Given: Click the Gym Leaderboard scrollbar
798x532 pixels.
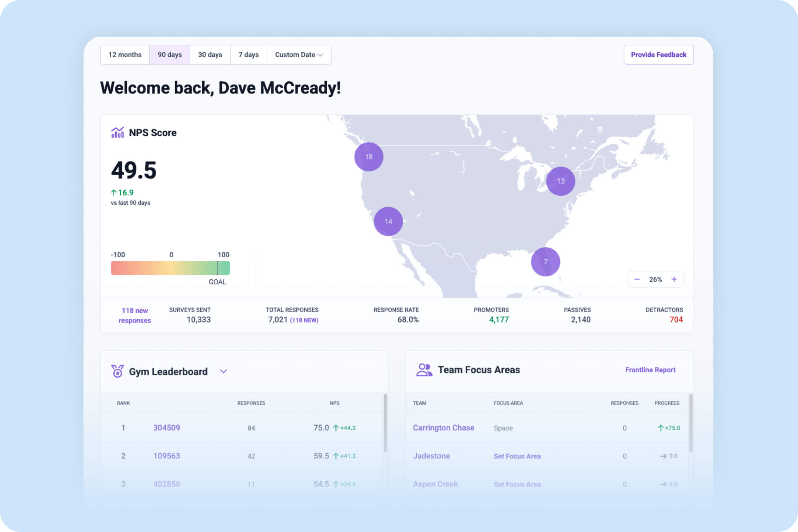Looking at the screenshot, I should tap(385, 423).
